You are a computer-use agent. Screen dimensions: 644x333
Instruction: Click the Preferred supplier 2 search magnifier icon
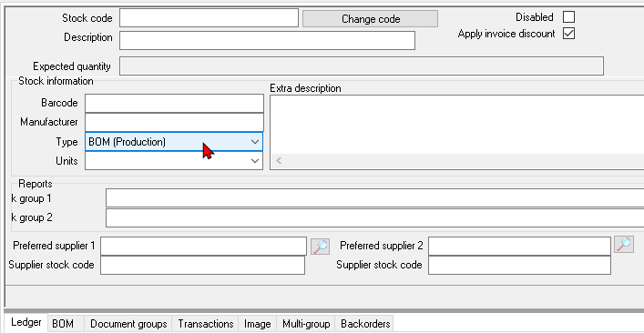624,244
